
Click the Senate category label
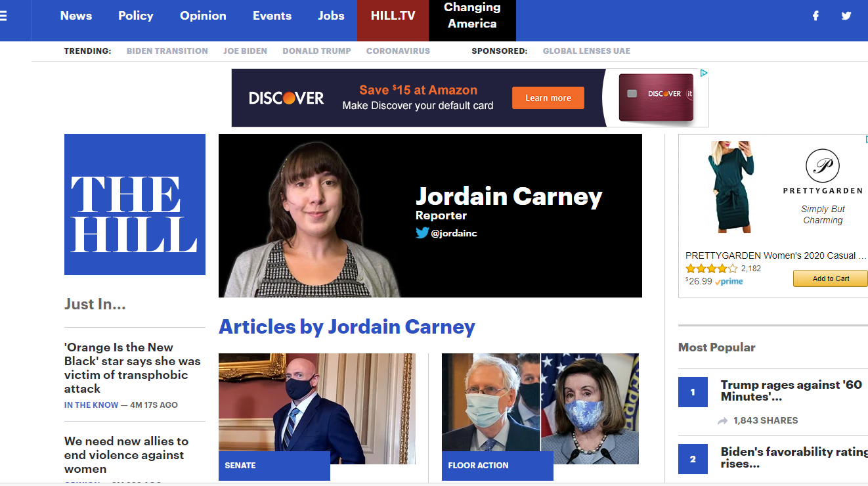click(274, 466)
